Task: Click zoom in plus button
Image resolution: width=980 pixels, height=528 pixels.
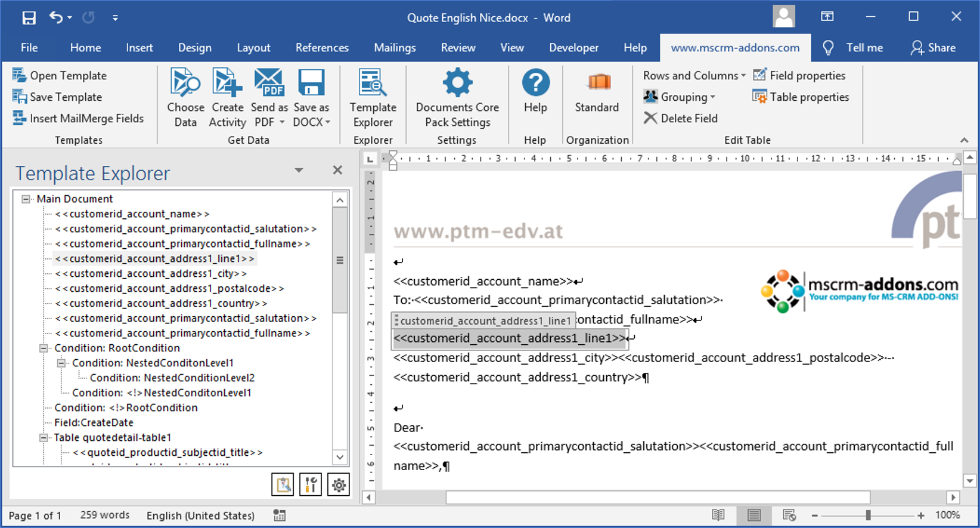Action: point(921,515)
